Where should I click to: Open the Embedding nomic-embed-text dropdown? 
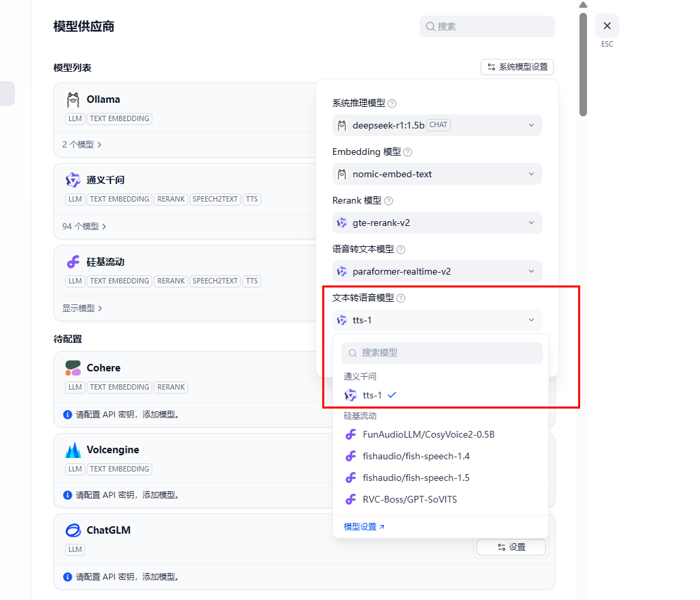point(437,174)
